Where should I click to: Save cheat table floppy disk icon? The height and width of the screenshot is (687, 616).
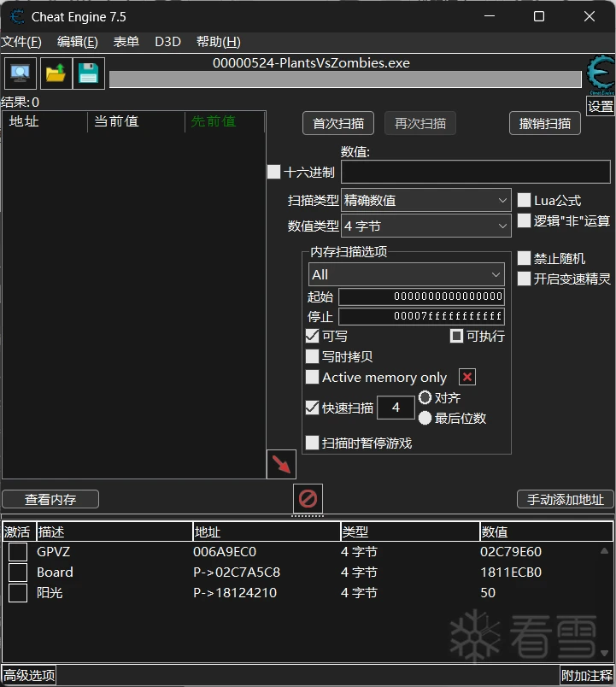click(89, 73)
